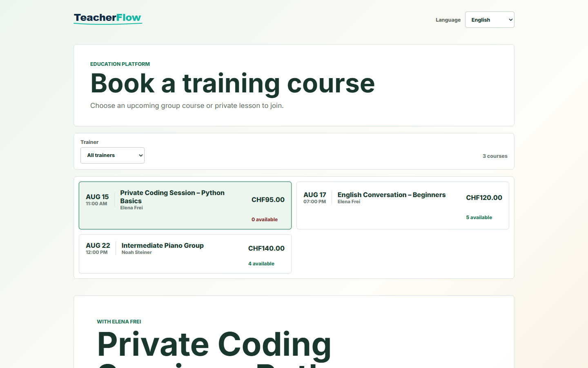The width and height of the screenshot is (588, 368).
Task: Click the 12:00 PM time
Action: (x=97, y=252)
